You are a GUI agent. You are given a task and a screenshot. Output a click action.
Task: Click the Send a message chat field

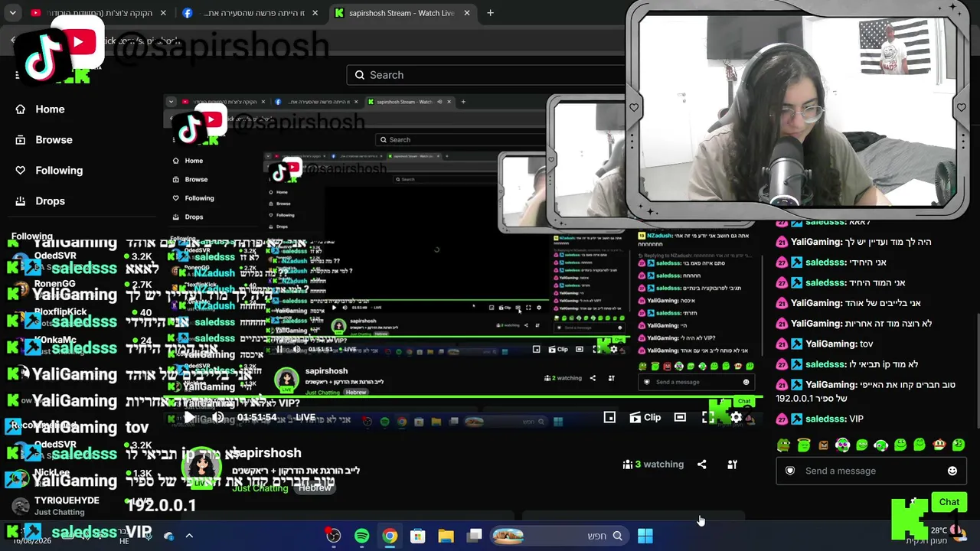[871, 471]
